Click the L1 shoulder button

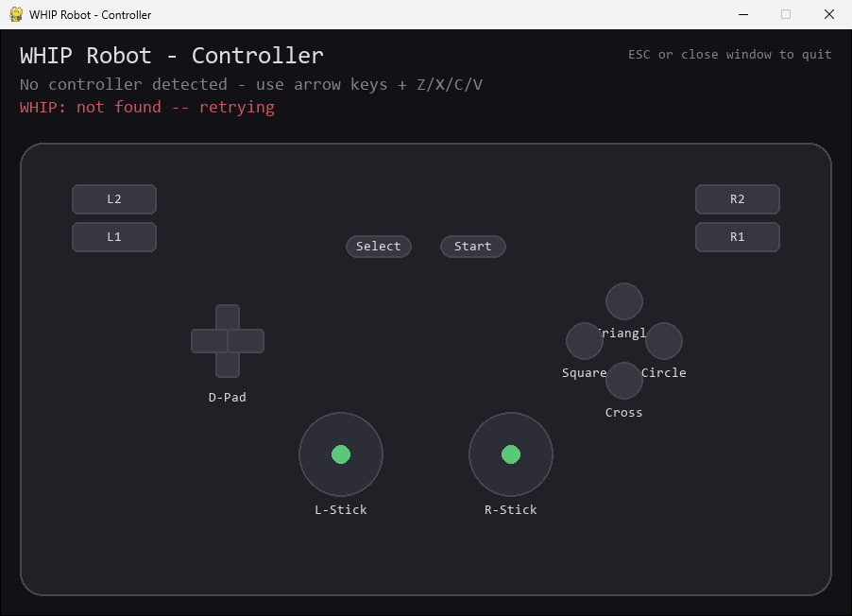point(114,237)
